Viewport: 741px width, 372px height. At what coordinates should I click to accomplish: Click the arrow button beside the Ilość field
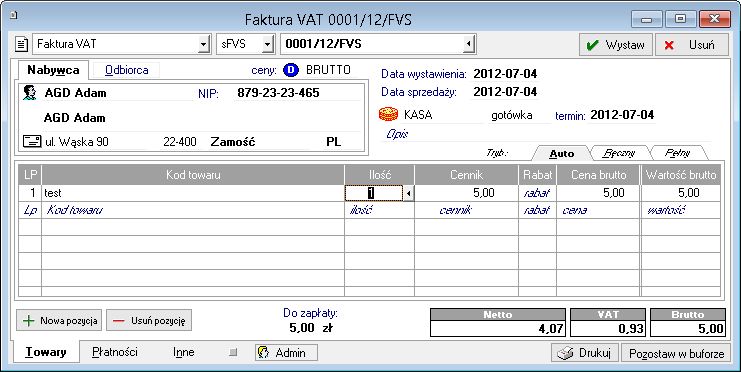click(408, 193)
